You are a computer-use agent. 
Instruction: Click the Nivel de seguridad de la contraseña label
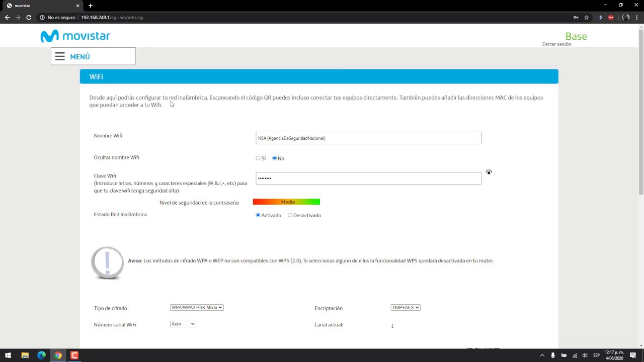(x=199, y=203)
